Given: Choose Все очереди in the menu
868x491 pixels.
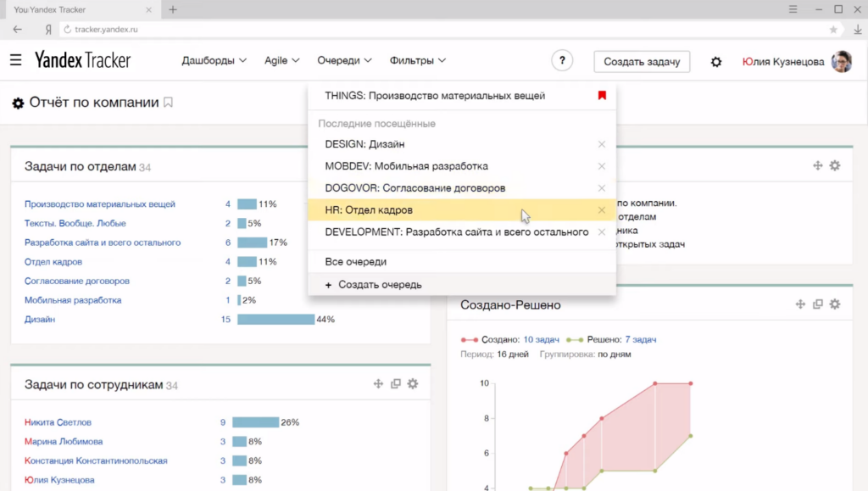Looking at the screenshot, I should [x=355, y=262].
